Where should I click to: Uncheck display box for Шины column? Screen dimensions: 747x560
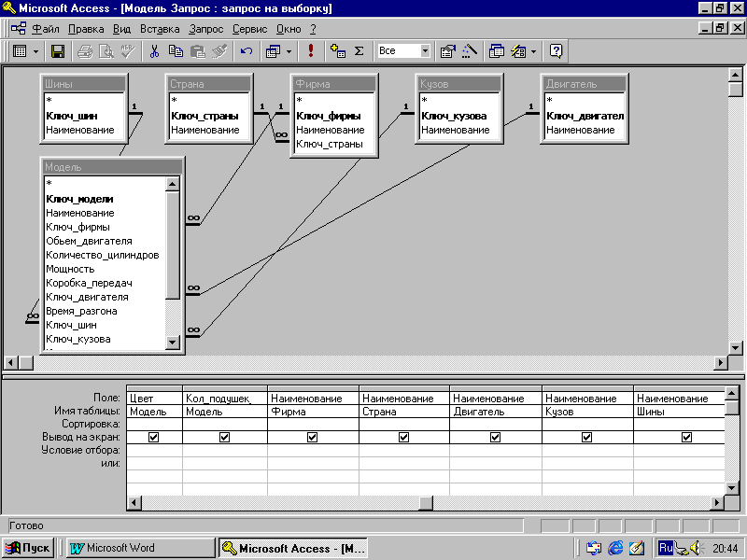point(686,437)
